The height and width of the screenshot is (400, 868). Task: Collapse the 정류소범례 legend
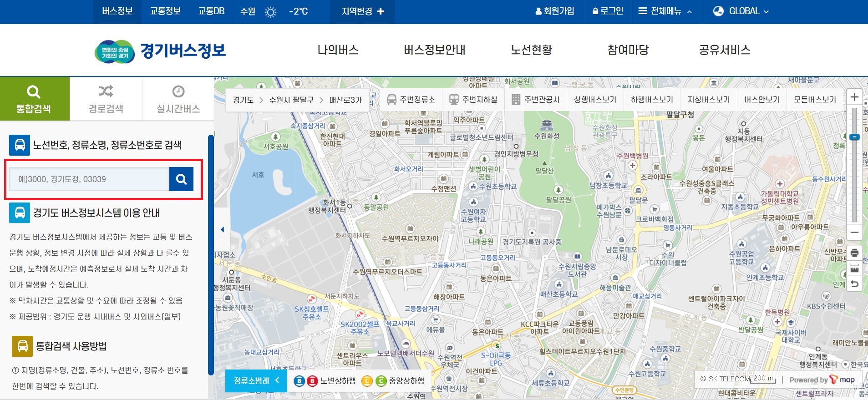coord(256,380)
